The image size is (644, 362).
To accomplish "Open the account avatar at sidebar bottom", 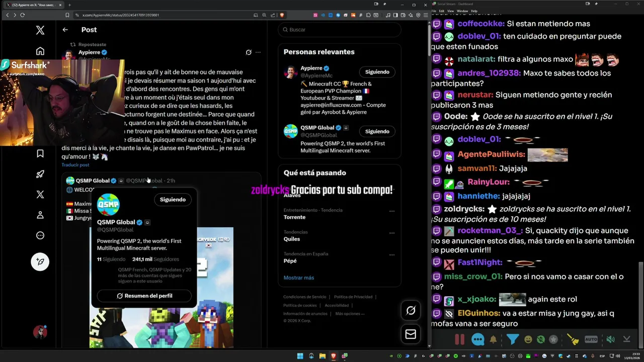I will pyautogui.click(x=40, y=332).
